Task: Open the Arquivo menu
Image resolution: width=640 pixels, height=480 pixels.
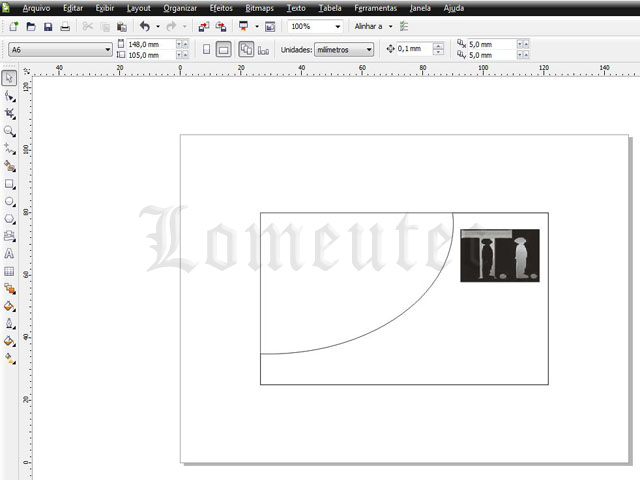Action: tap(36, 8)
